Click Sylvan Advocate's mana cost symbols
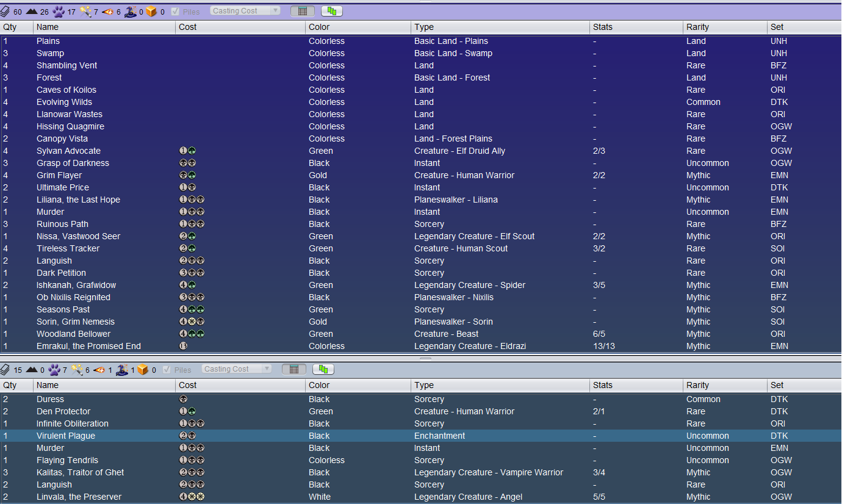The image size is (842, 504). tap(187, 151)
